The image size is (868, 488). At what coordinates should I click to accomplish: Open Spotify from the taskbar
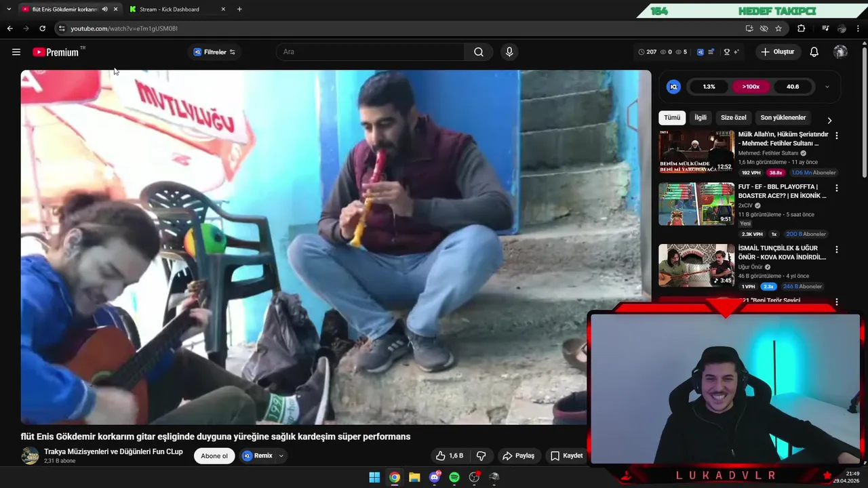(x=454, y=477)
